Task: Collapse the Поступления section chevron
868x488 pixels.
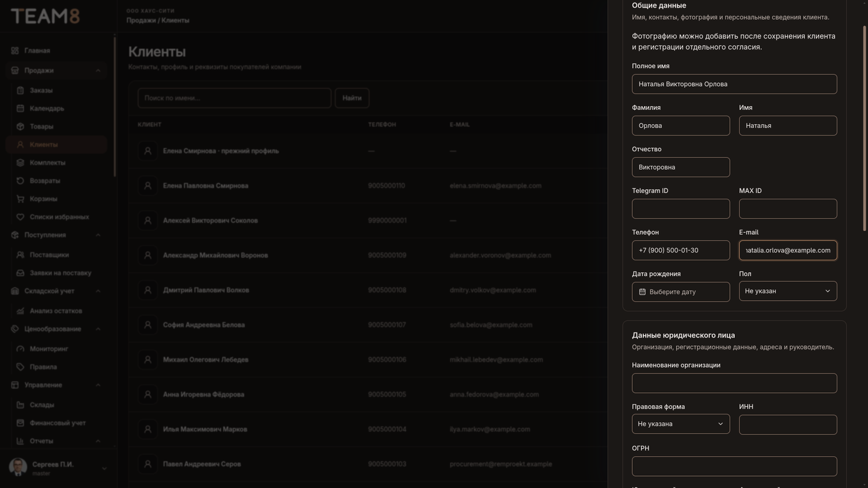Action: pos(98,235)
